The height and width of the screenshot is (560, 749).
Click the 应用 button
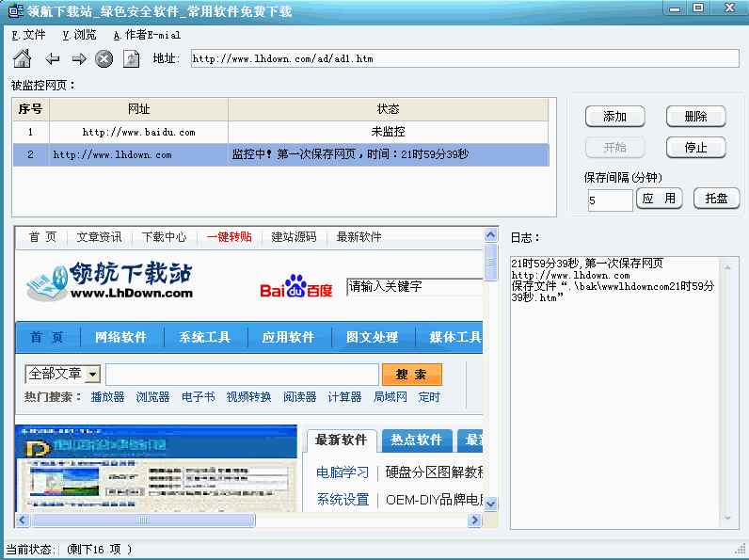660,199
